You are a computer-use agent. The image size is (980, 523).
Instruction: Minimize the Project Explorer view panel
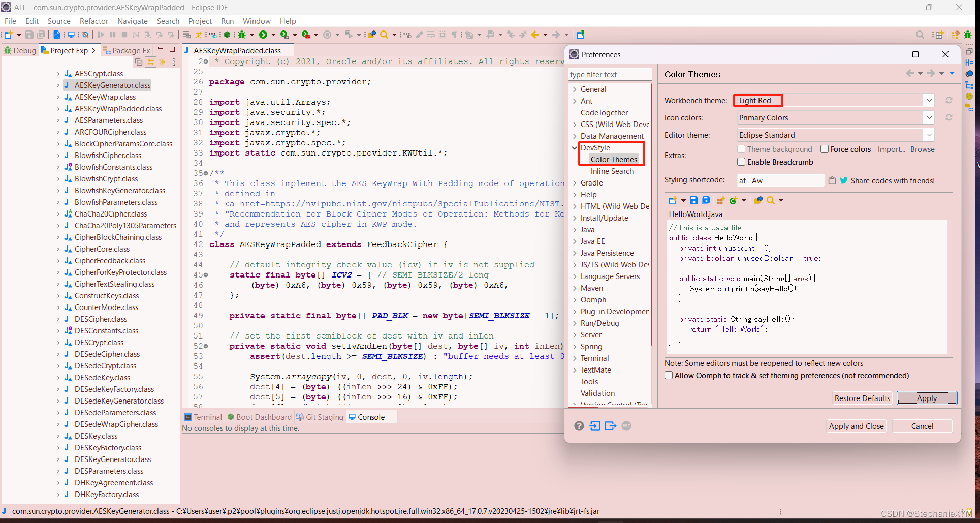coord(161,49)
